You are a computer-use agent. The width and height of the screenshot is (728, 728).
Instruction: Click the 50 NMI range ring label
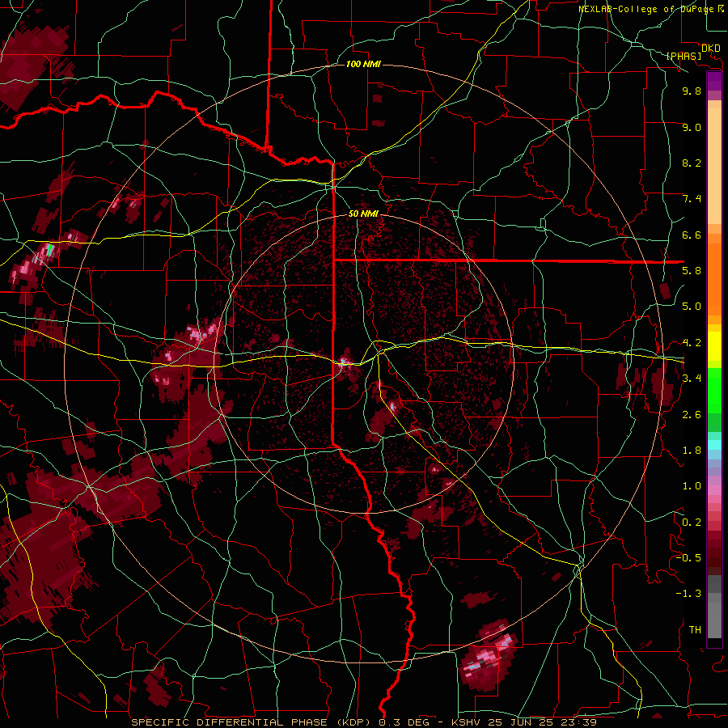(363, 214)
